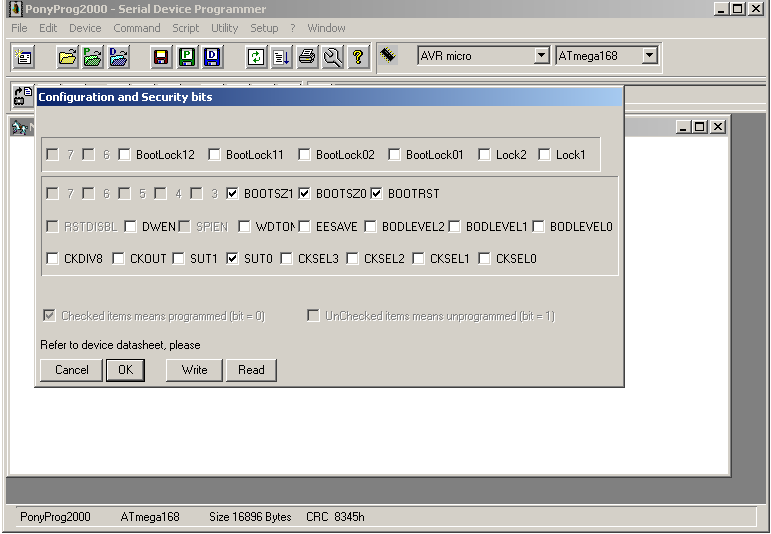
Task: Check the CKSEL0 checkbox
Action: click(x=484, y=259)
